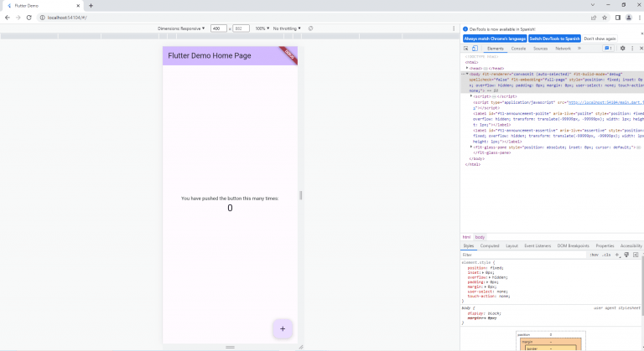Viewport: 644px width, 351px height.
Task: Click Switch DevTools to Spanish button
Action: (x=554, y=39)
